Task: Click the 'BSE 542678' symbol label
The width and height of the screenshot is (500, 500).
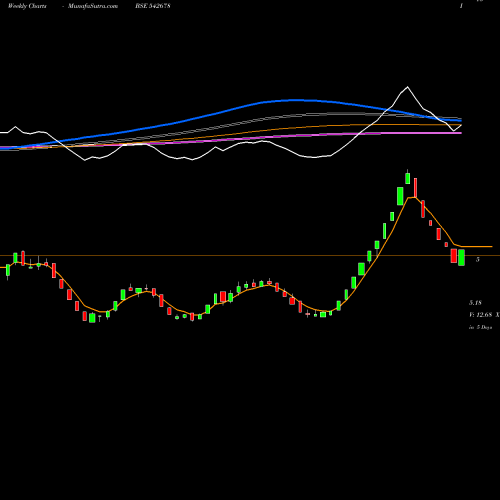Action: [x=153, y=6]
